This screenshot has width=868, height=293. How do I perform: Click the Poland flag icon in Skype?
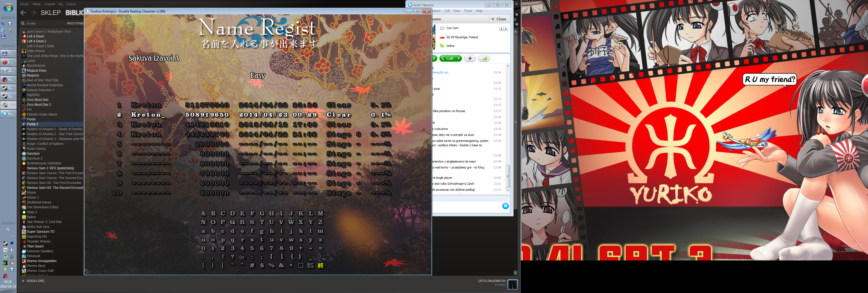[x=442, y=37]
